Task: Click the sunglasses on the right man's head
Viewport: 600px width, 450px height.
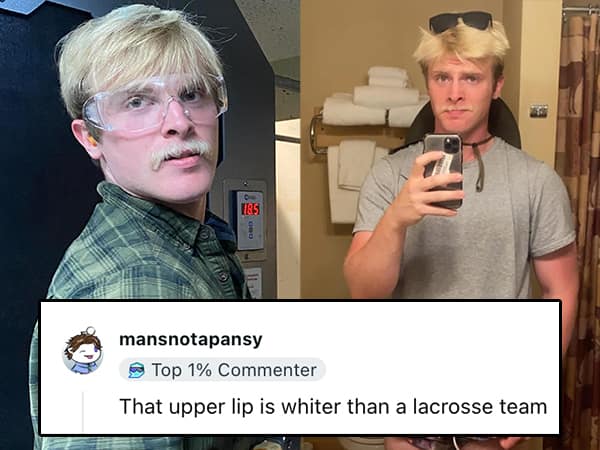Action: pyautogui.click(x=461, y=21)
